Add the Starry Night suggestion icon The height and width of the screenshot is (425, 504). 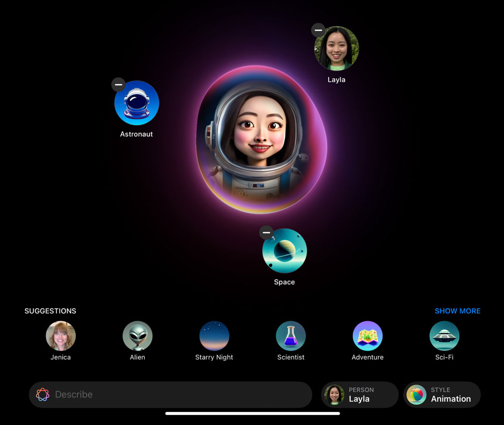pyautogui.click(x=215, y=336)
